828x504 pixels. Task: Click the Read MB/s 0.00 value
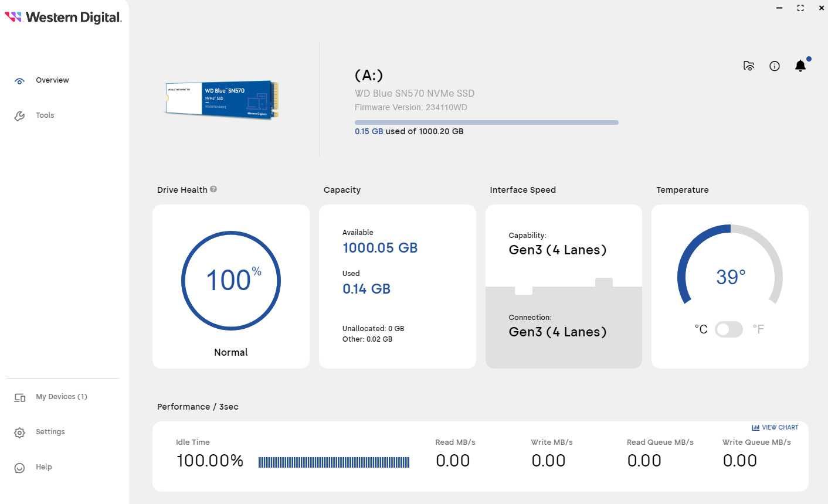[x=453, y=461]
